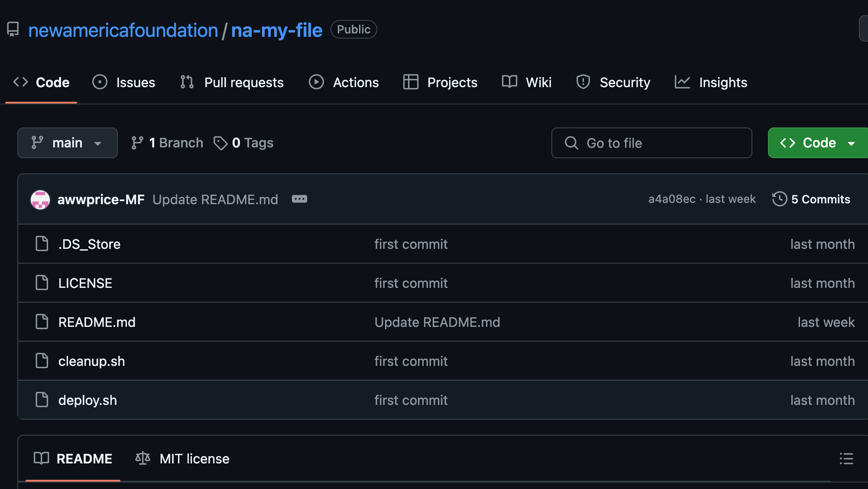Open first commit message in LICENSE row
868x489 pixels.
click(411, 283)
